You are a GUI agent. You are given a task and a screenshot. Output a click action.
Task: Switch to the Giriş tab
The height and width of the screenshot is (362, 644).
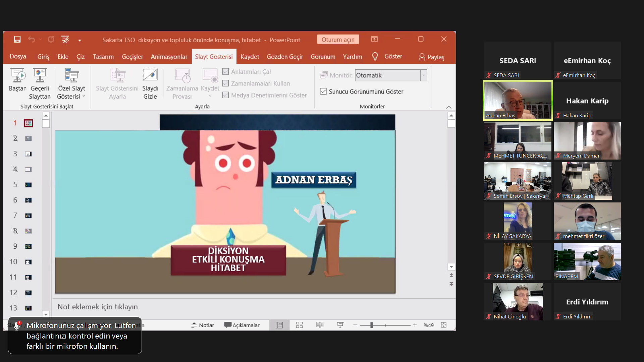[43, 57]
